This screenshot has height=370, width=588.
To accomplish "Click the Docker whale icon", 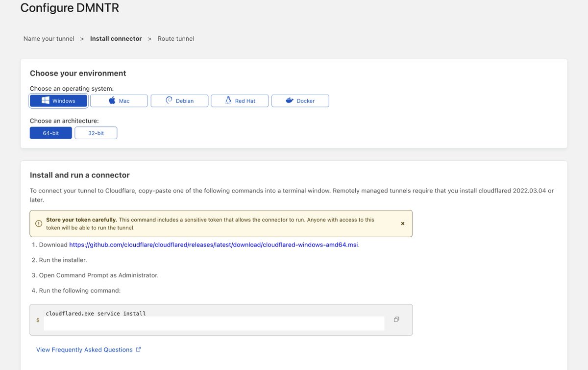I will pyautogui.click(x=289, y=100).
